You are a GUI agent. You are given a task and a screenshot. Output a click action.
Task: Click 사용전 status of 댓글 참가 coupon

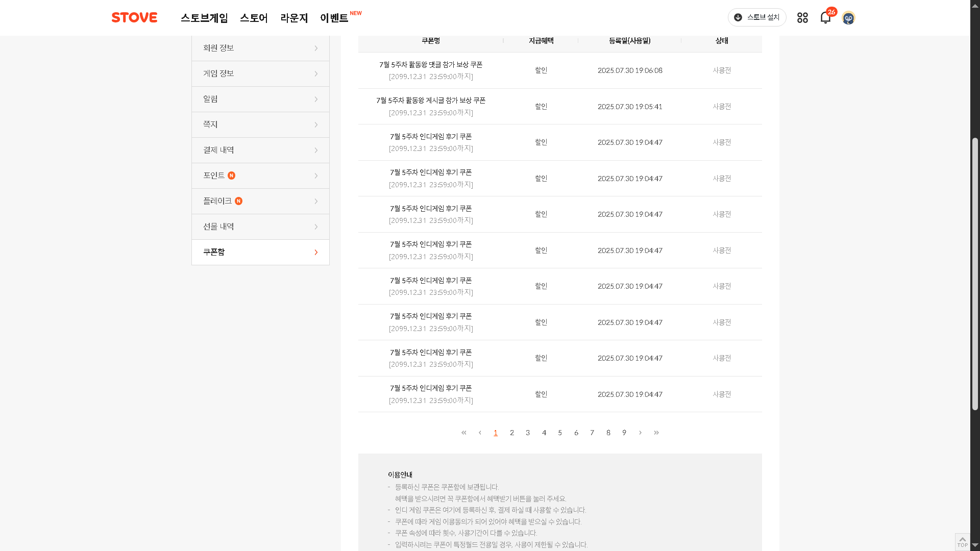tap(722, 70)
